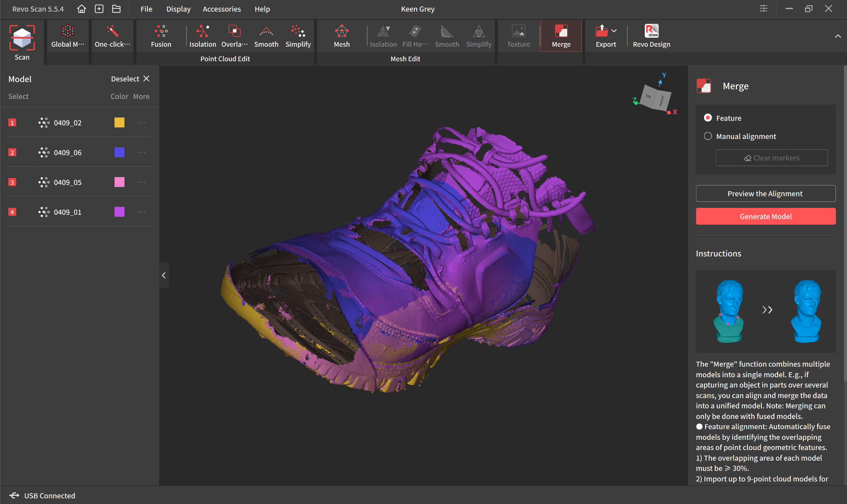
Task: Click the Scan mode icon
Action: 22,38
